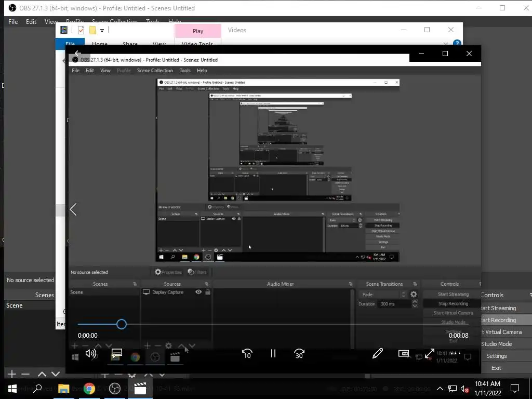Open File Explorer help question mark icon
Viewport: 532px width, 399px height.
[x=457, y=43]
